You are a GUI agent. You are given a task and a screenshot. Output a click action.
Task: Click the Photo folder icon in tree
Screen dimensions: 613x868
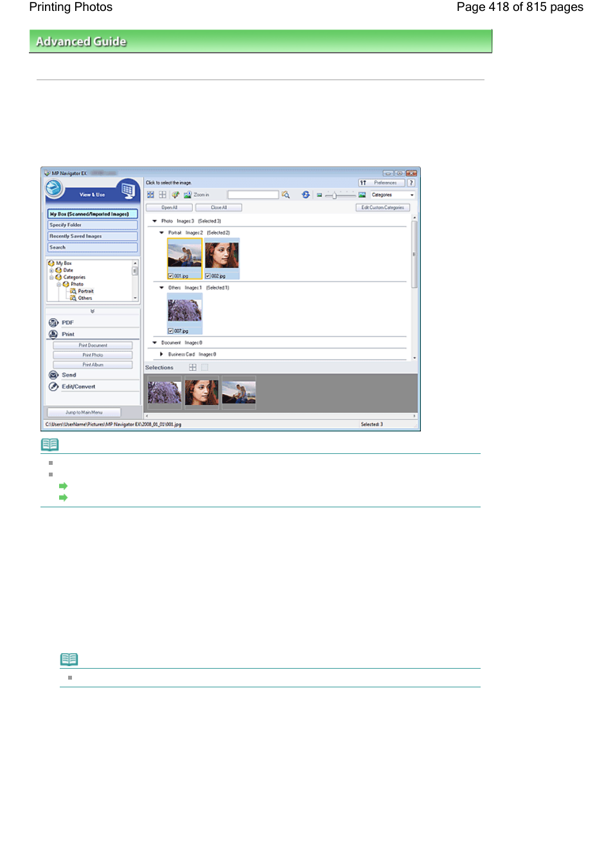[66, 284]
